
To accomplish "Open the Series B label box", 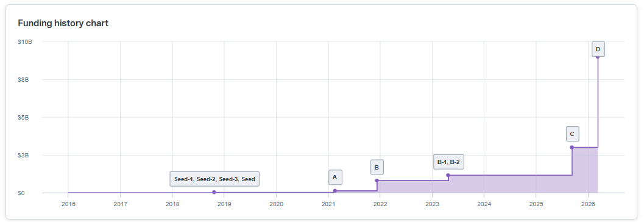I will point(377,167).
